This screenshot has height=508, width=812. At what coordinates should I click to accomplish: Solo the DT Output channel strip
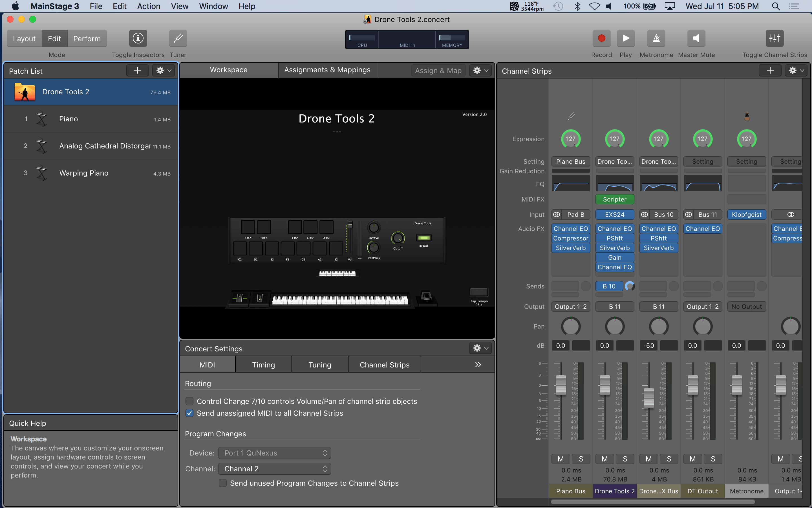(x=713, y=459)
